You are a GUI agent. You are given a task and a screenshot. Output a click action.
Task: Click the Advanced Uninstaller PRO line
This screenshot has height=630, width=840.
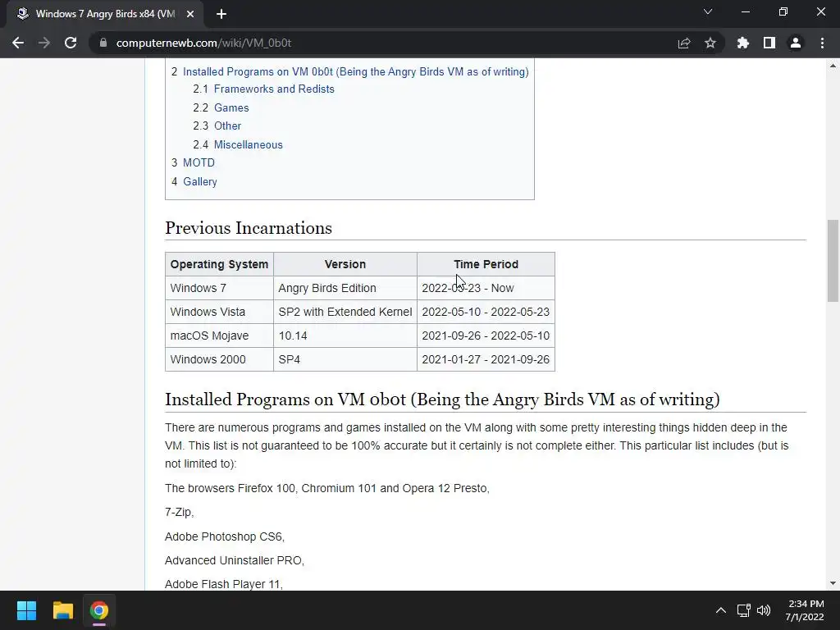[234, 560]
